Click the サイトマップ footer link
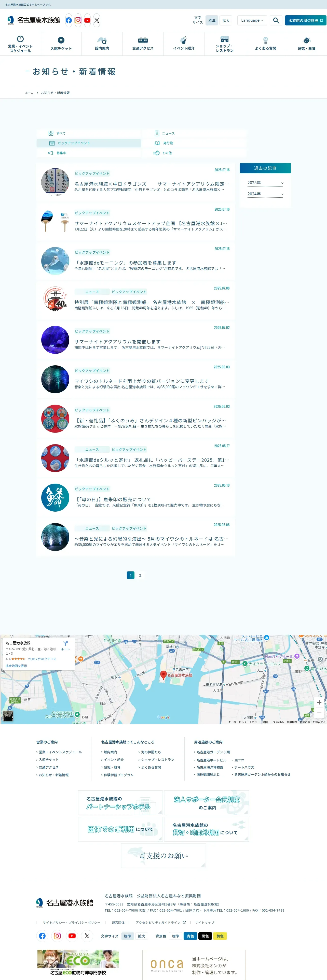 click(x=205, y=923)
